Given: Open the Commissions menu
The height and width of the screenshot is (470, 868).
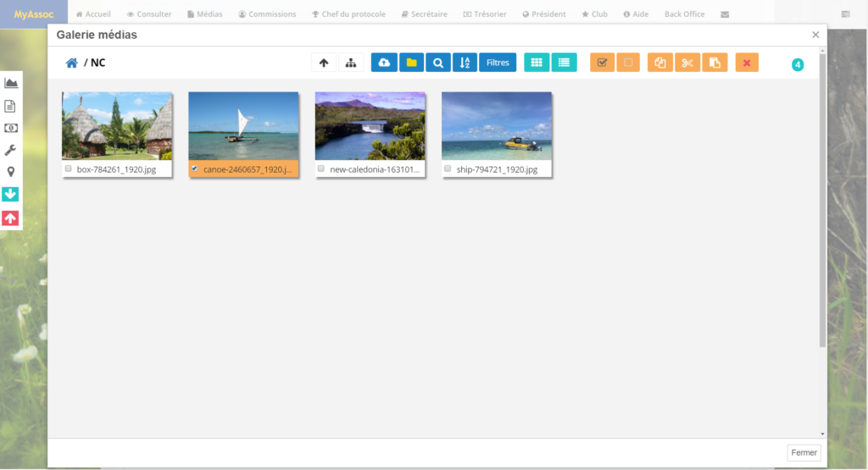Looking at the screenshot, I should pyautogui.click(x=267, y=14).
